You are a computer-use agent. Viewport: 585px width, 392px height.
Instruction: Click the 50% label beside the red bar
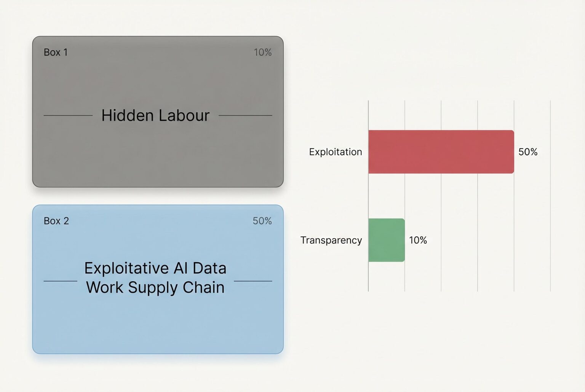click(x=528, y=152)
